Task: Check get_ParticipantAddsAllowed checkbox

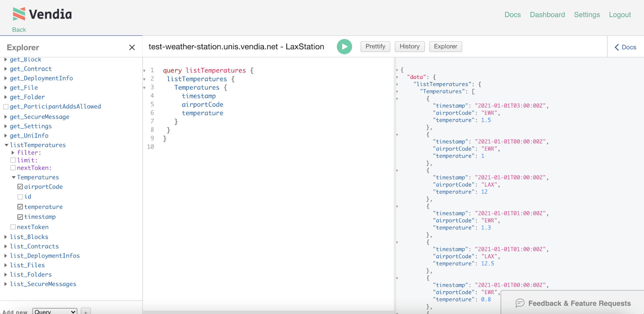Action: [x=6, y=106]
